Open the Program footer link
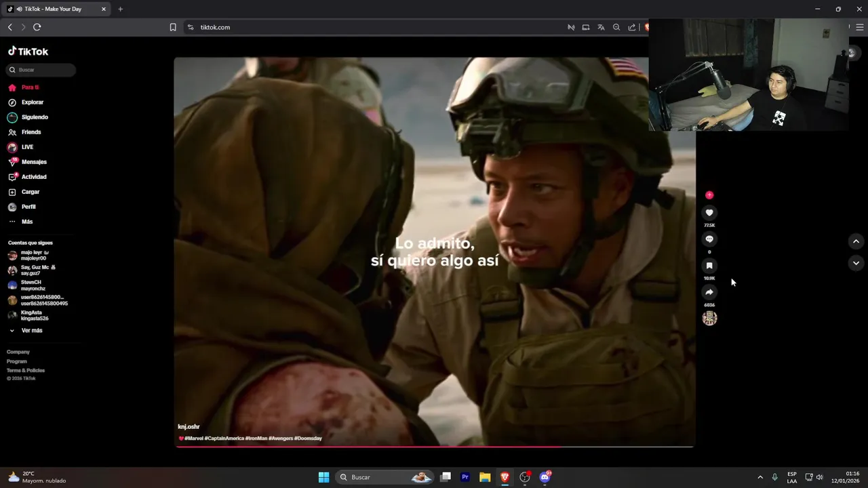 click(17, 361)
